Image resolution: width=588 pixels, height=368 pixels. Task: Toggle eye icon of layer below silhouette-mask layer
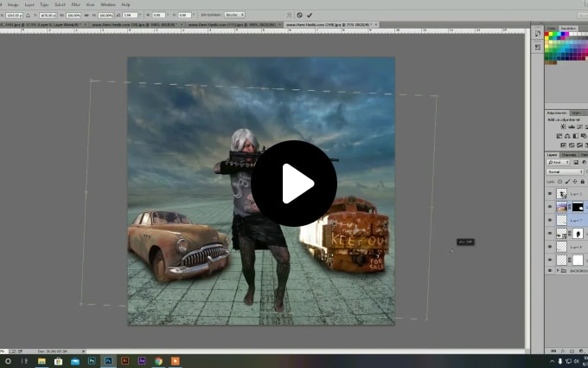tap(550, 247)
